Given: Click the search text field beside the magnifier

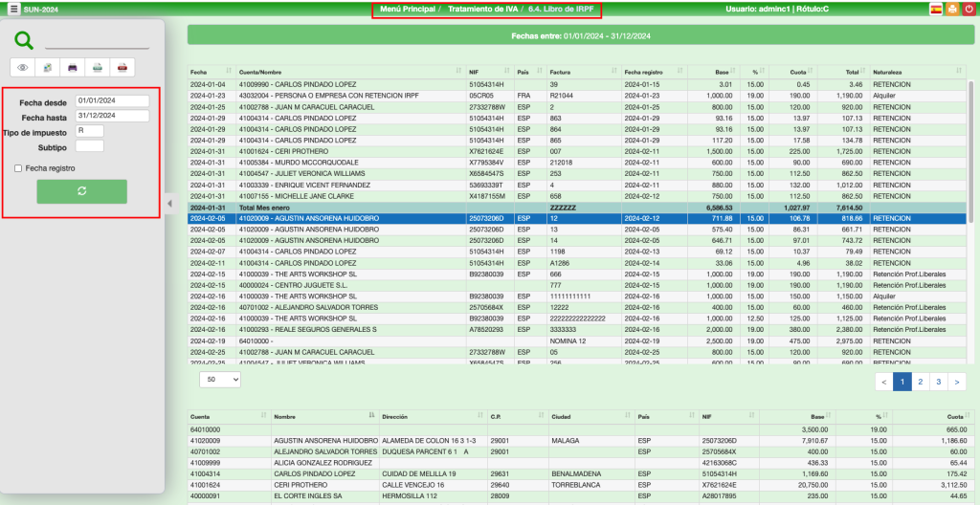Looking at the screenshot, I should (97, 42).
